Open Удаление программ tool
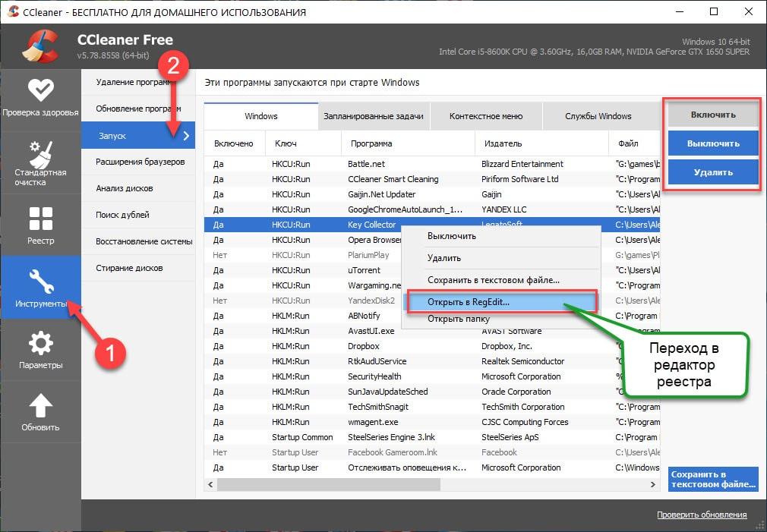 tap(138, 82)
